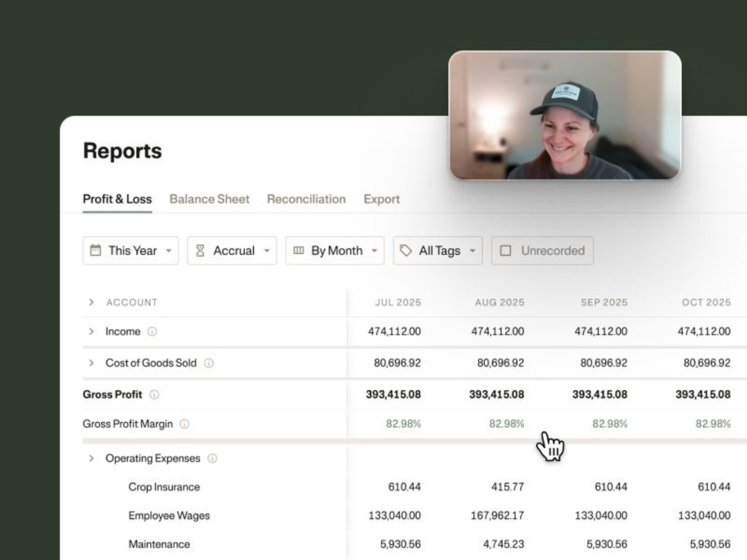Click the tag icon in All Tags filter

(405, 250)
